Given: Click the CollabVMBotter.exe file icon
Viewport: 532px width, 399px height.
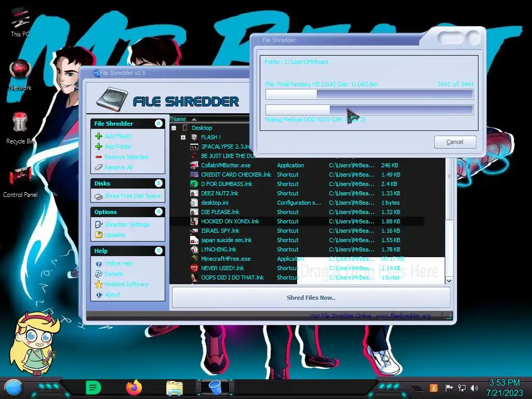Looking at the screenshot, I should click(x=194, y=165).
